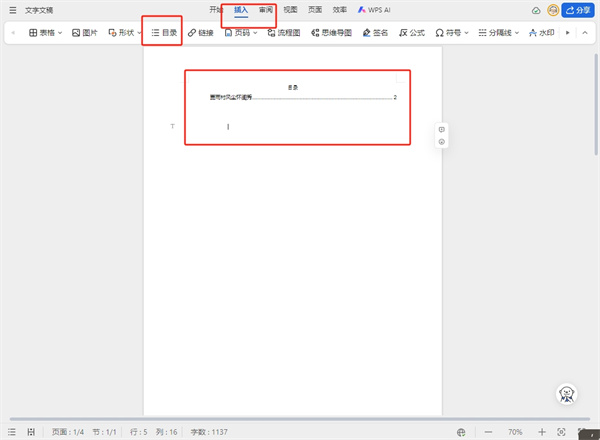Switch to the 审阅 tab

[266, 10]
